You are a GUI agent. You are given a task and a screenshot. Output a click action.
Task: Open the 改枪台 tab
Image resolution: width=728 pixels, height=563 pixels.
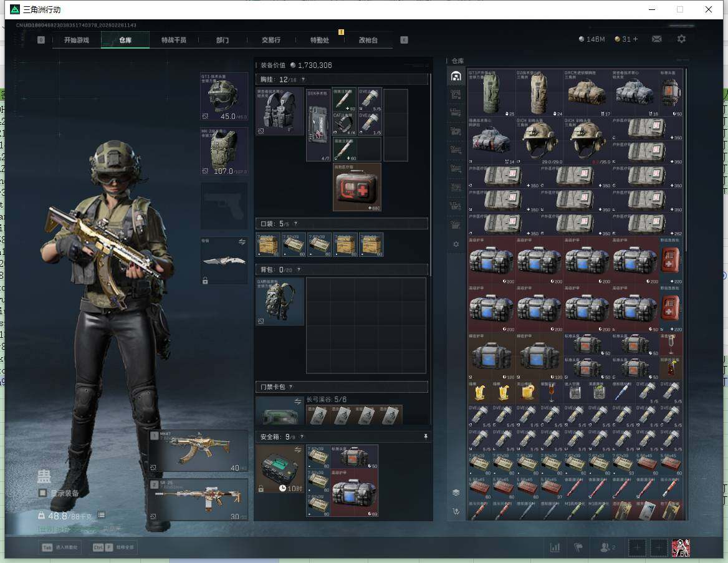[368, 40]
